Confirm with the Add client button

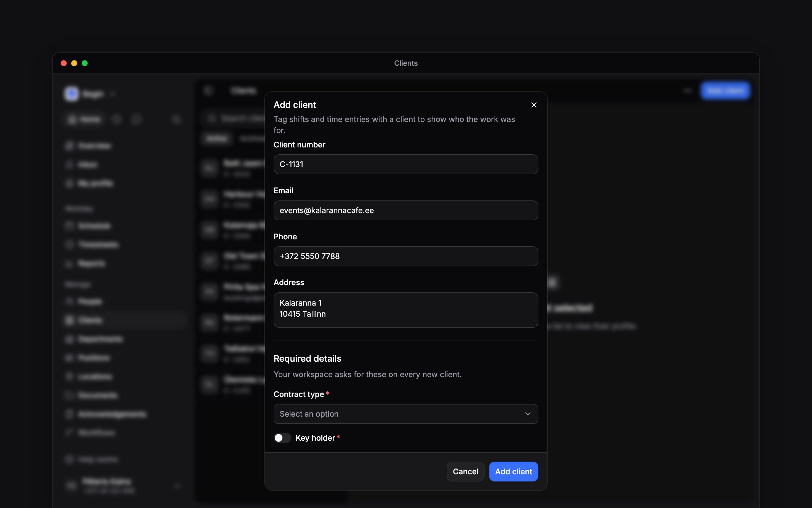point(513,471)
